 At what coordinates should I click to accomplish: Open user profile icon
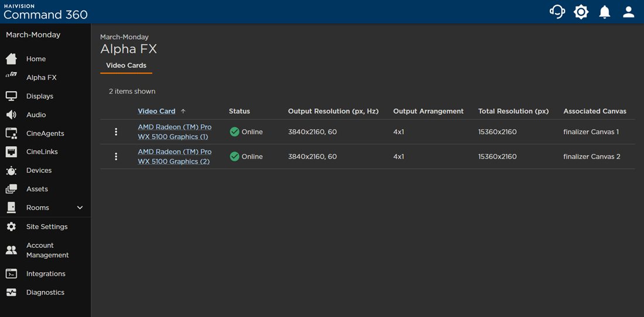tap(628, 12)
